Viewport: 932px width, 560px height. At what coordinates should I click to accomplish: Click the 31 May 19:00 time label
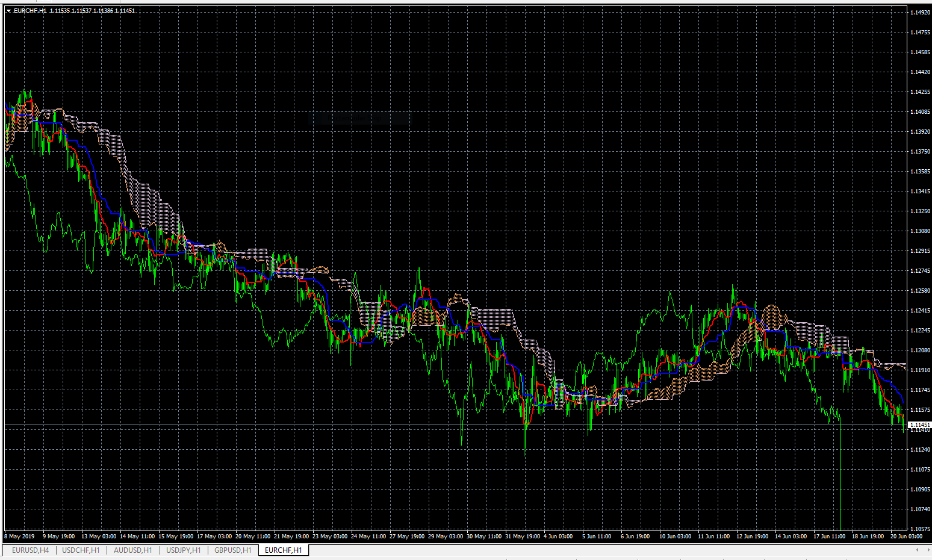click(x=523, y=536)
